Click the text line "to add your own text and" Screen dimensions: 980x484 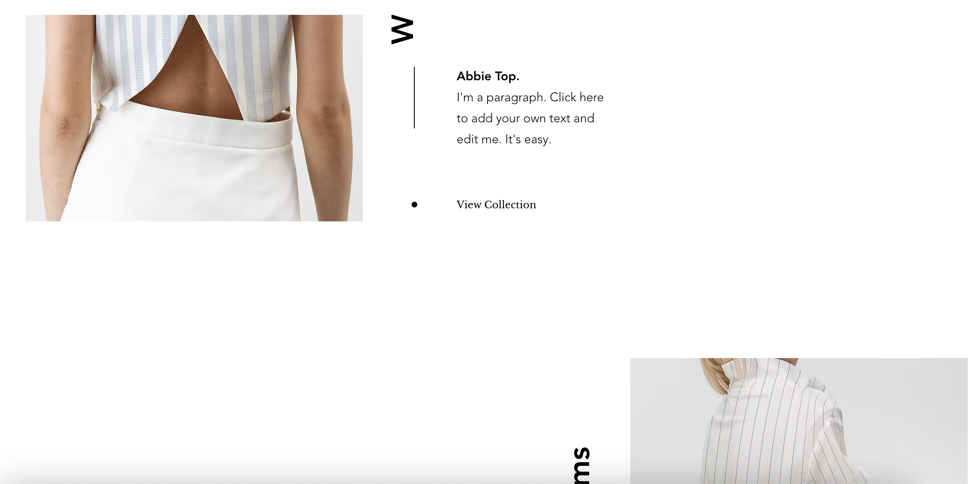point(525,118)
